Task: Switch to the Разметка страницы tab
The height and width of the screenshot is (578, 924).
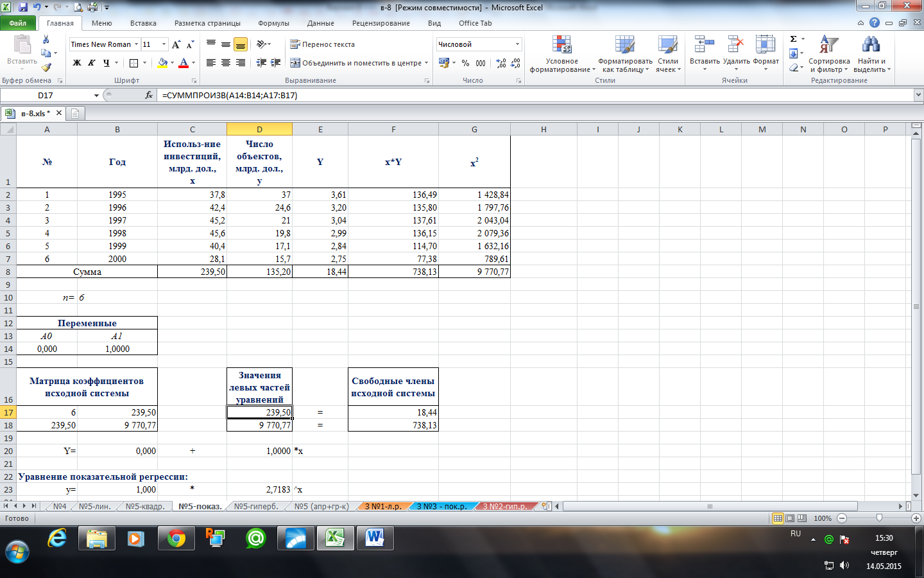Action: coord(207,23)
